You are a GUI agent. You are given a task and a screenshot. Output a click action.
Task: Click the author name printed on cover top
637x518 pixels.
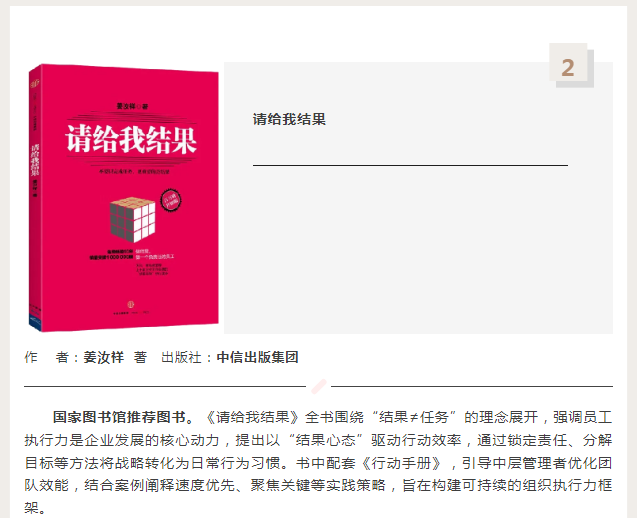[x=132, y=106]
